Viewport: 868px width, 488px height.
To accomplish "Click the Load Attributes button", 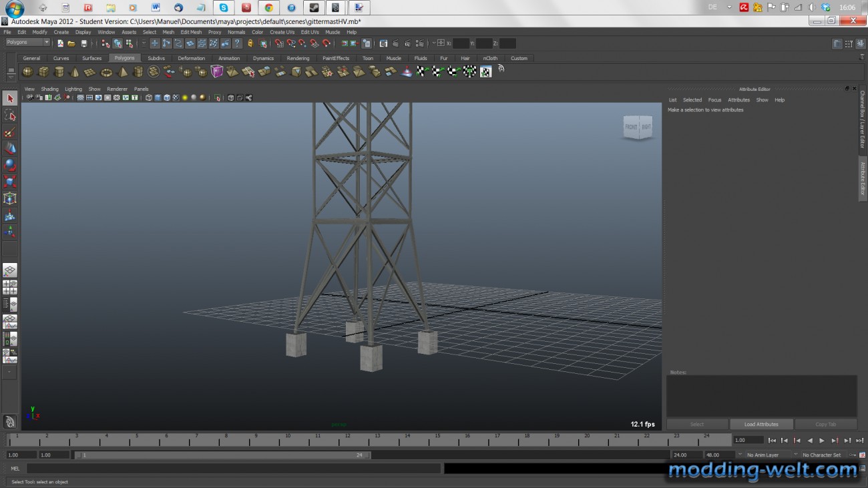I will 761,425.
